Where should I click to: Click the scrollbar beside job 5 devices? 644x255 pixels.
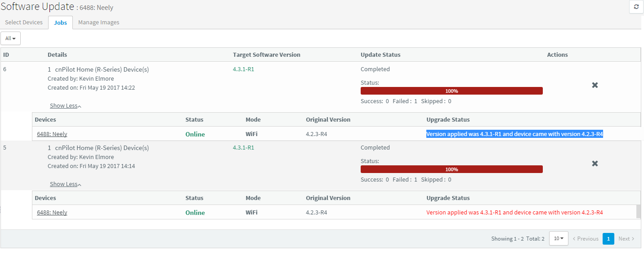pos(638,211)
